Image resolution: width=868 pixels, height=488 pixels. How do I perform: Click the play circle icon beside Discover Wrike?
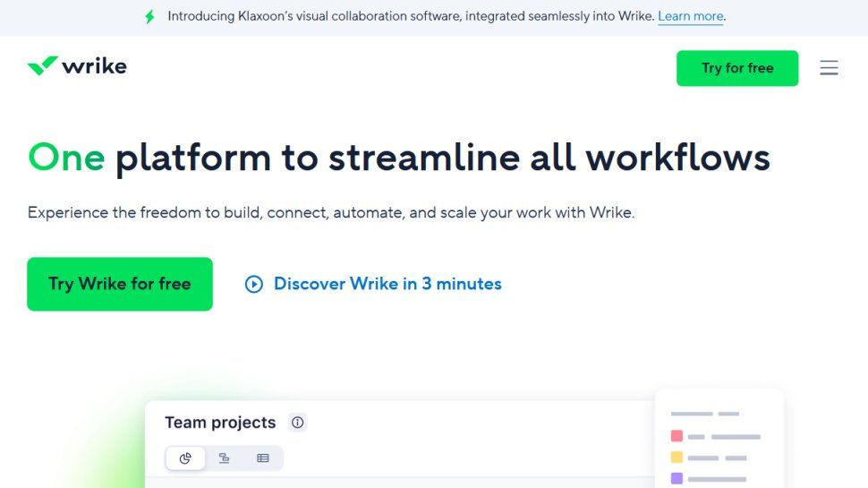coord(254,284)
